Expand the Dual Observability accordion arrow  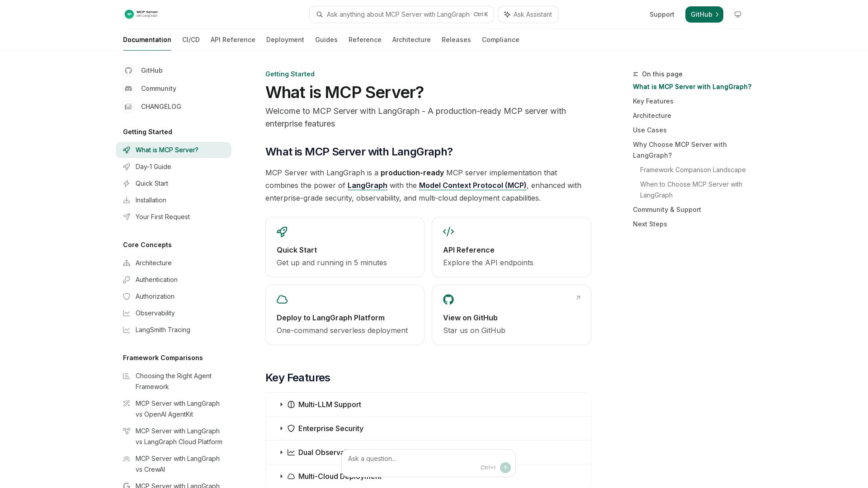281,452
